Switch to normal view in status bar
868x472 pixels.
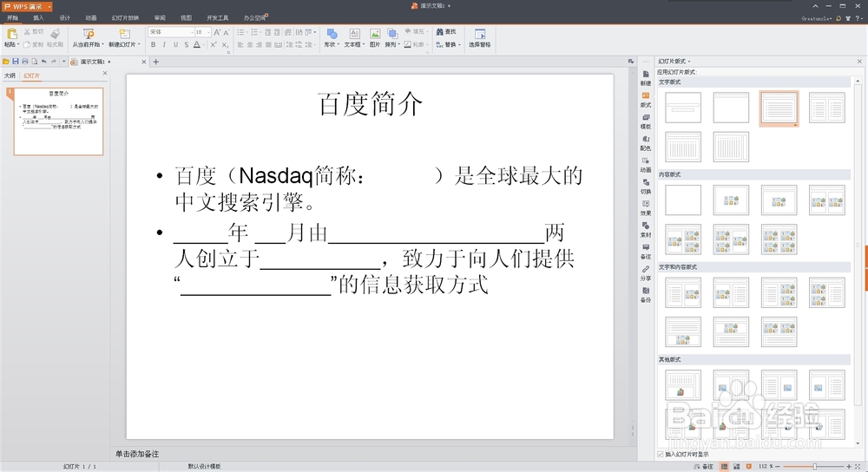tap(724, 467)
